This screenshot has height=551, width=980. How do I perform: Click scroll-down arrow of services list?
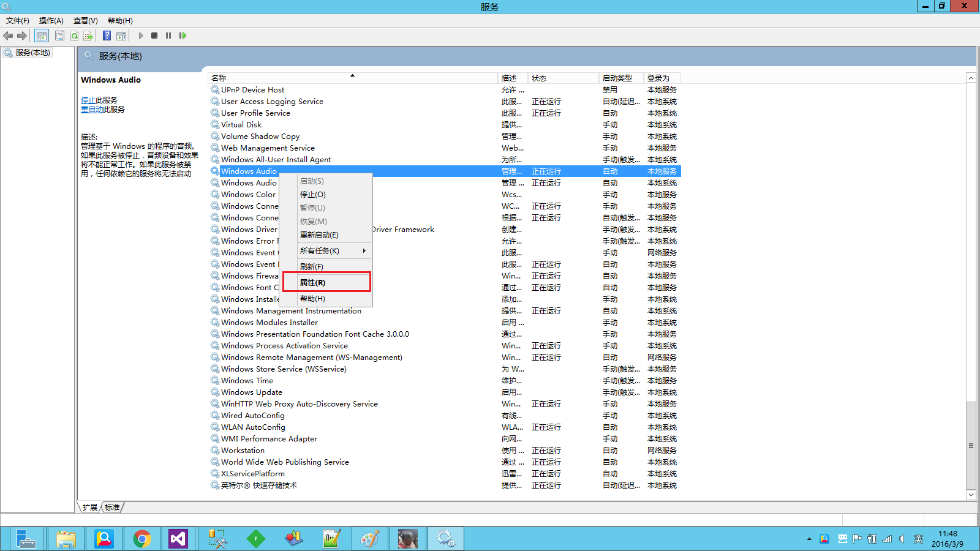(971, 495)
